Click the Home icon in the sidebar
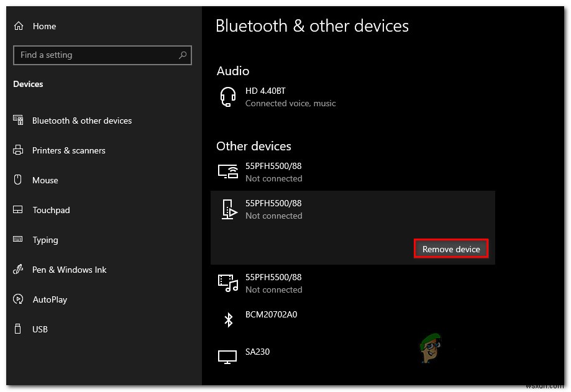Image resolution: width=571 pixels, height=392 pixels. pyautogui.click(x=17, y=26)
